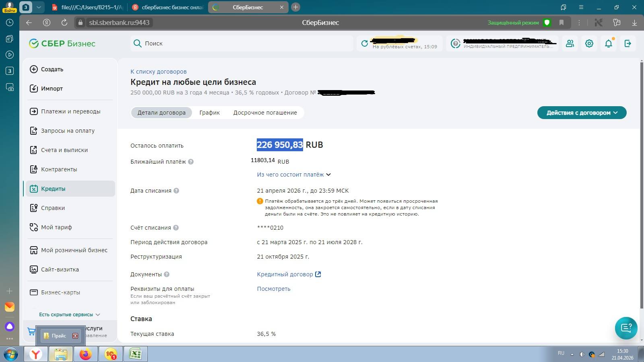Click the logout exit icon

coord(627,43)
